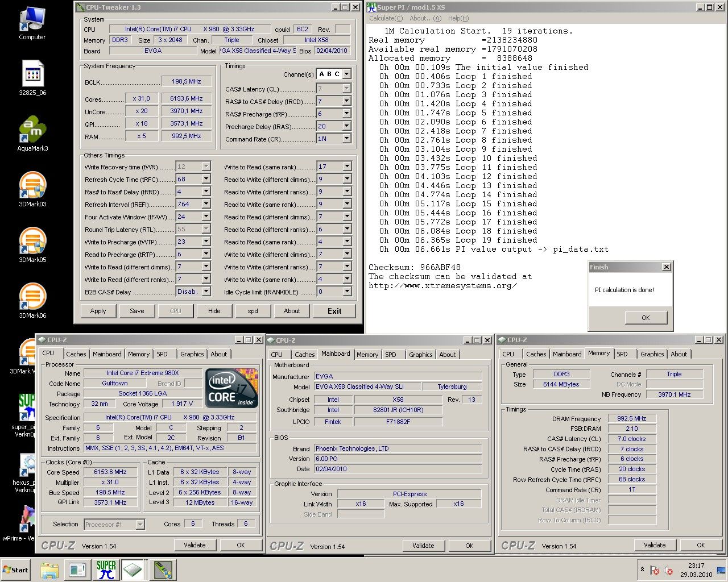Click the Core Speed 6153.6 MHz value
The height and width of the screenshot is (582, 728).
(110, 472)
